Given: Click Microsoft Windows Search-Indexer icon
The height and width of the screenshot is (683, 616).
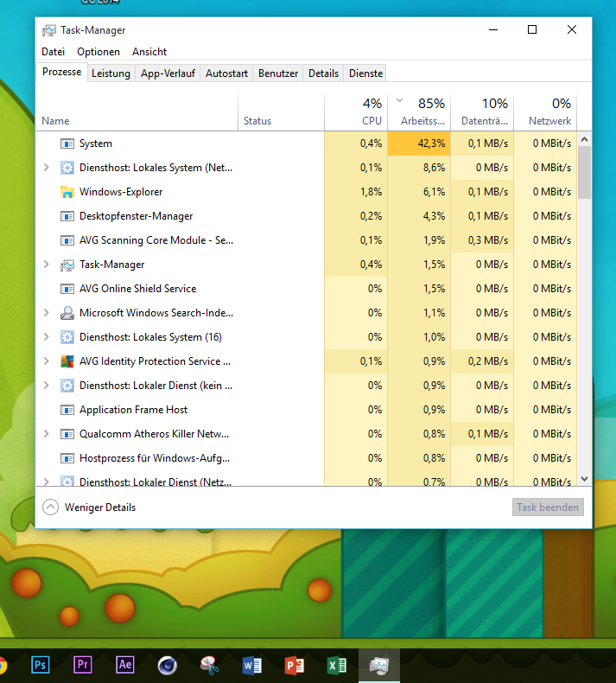Looking at the screenshot, I should 67,313.
